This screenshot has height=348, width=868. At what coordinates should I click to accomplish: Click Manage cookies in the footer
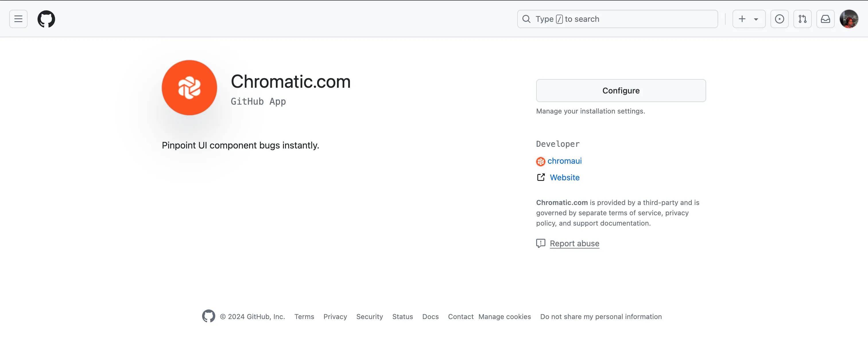tap(504, 316)
